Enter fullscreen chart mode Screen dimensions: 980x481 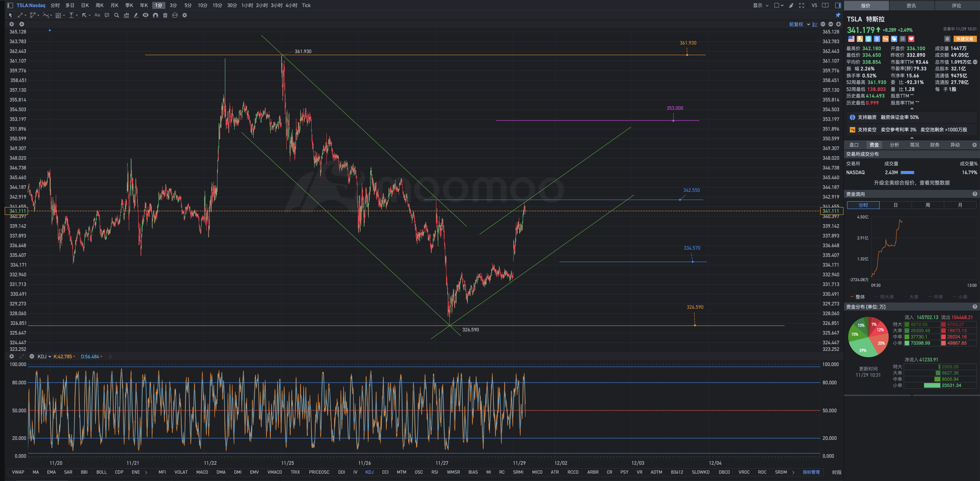tap(802, 5)
